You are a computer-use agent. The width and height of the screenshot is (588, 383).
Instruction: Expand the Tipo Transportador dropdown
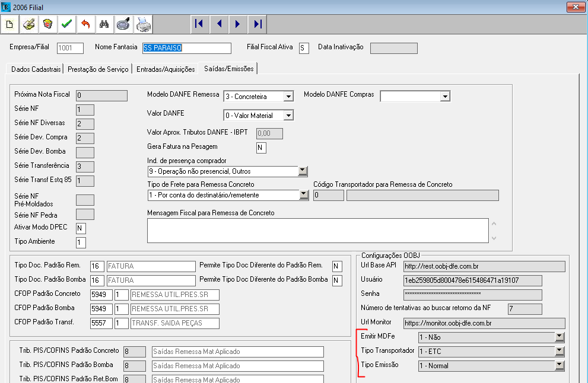(x=559, y=351)
